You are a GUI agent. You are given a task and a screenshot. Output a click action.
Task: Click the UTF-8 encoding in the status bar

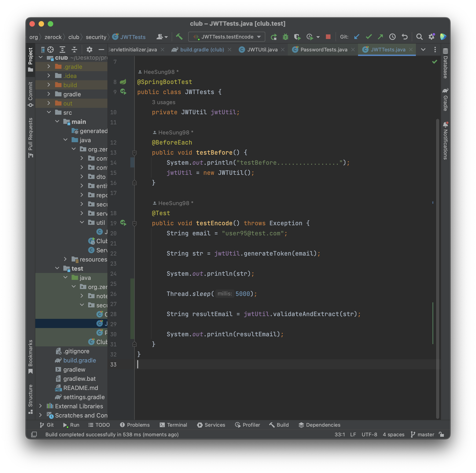[369, 434]
